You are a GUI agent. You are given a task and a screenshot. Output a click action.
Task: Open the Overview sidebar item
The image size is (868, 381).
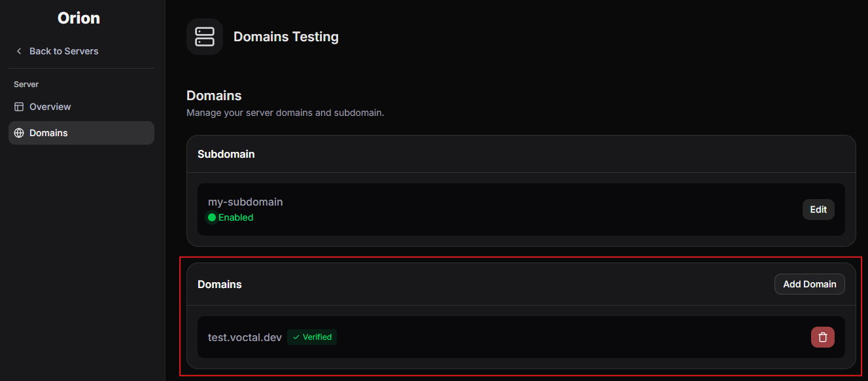click(x=81, y=107)
